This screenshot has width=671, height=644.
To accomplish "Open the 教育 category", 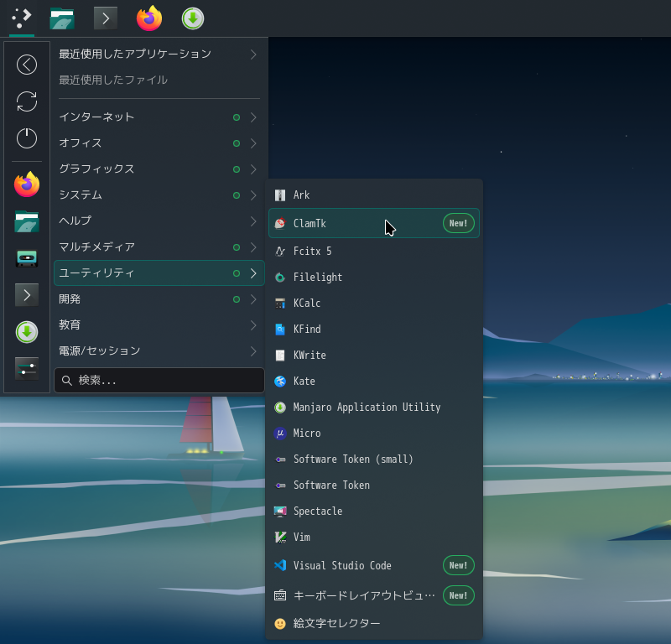I will pos(159,325).
